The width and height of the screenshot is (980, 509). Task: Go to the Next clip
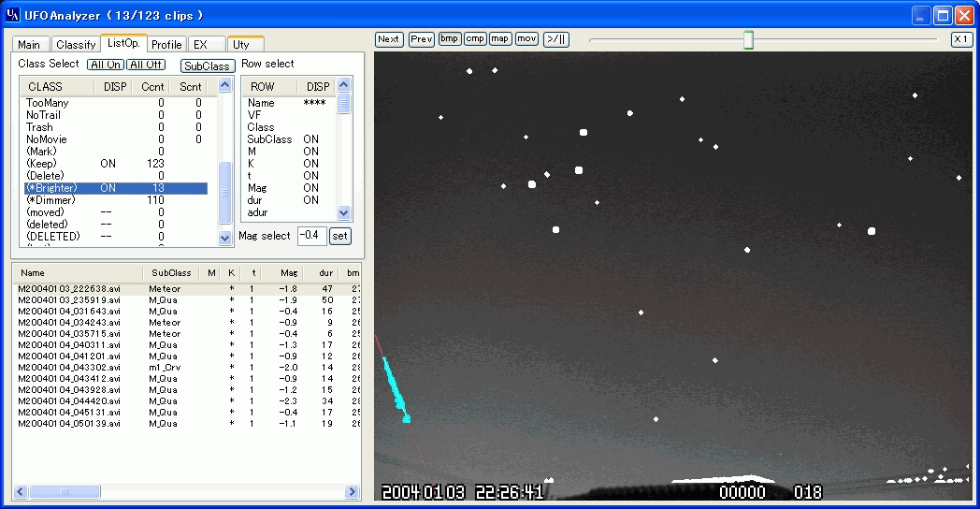click(389, 39)
